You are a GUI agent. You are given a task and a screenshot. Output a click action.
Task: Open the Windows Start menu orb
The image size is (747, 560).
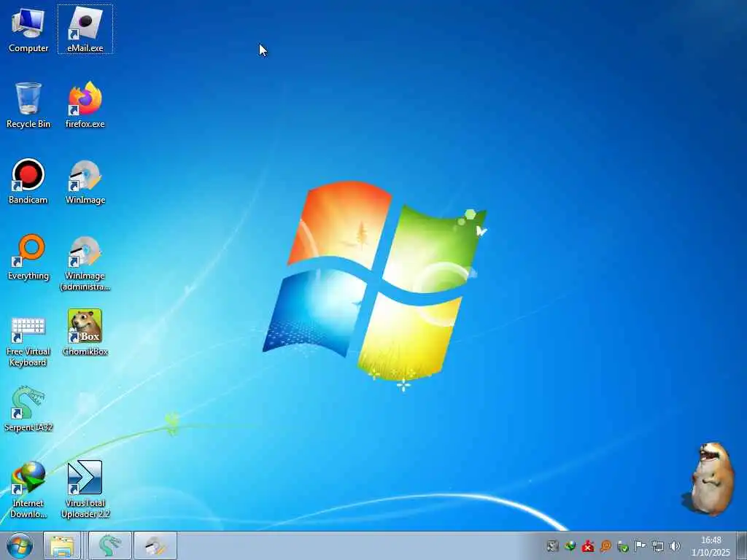20,545
